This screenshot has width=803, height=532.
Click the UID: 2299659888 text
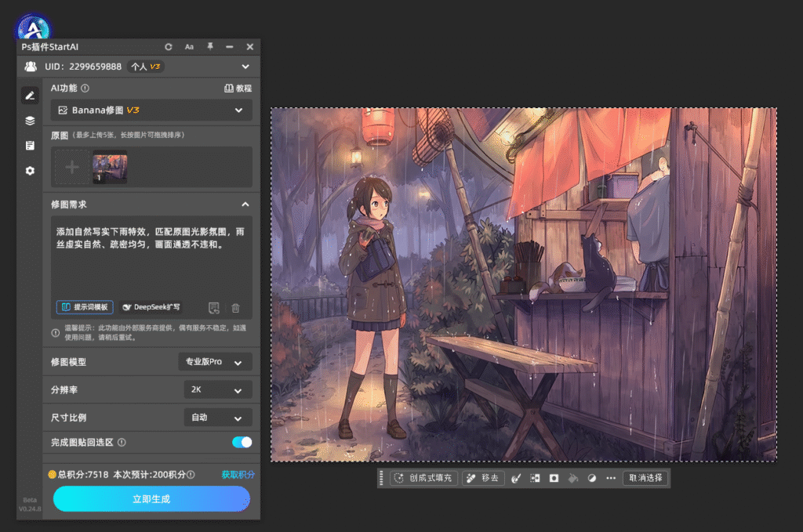pyautogui.click(x=83, y=67)
